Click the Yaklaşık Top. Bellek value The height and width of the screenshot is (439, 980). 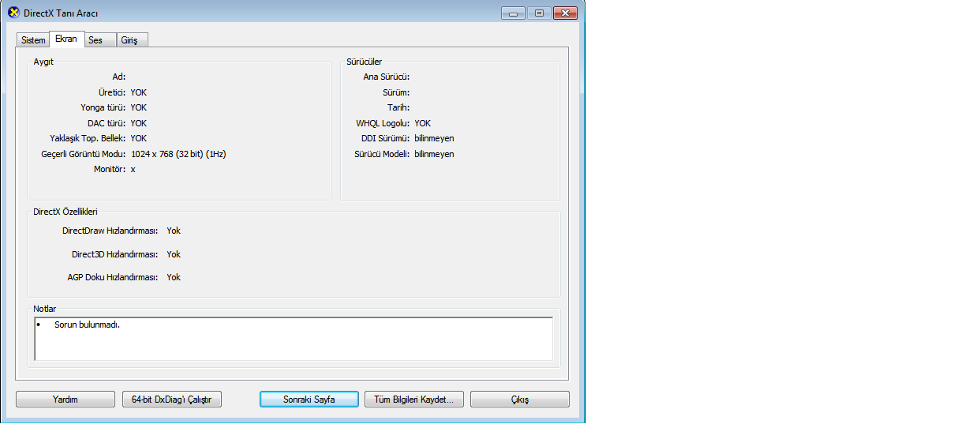pyautogui.click(x=139, y=138)
